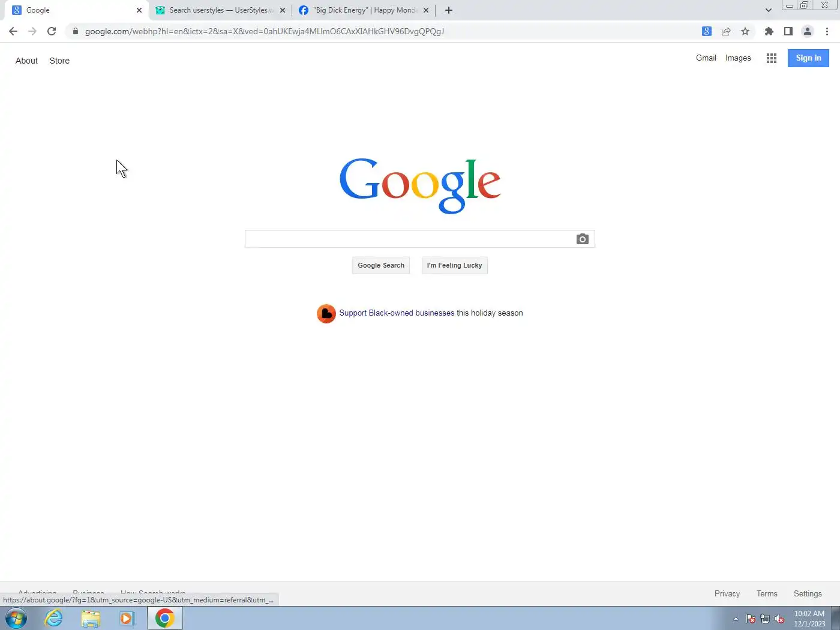Open the Chrome profile avatar
The height and width of the screenshot is (630, 840).
pyautogui.click(x=808, y=31)
